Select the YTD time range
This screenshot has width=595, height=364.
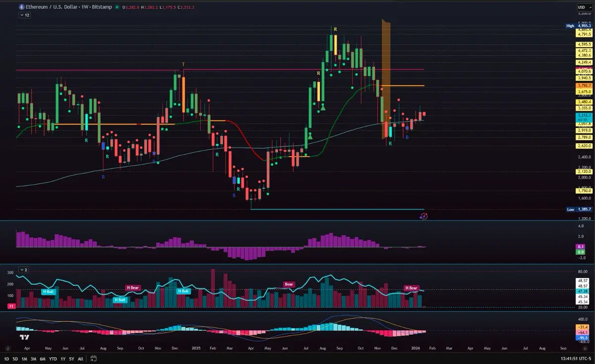point(53,359)
